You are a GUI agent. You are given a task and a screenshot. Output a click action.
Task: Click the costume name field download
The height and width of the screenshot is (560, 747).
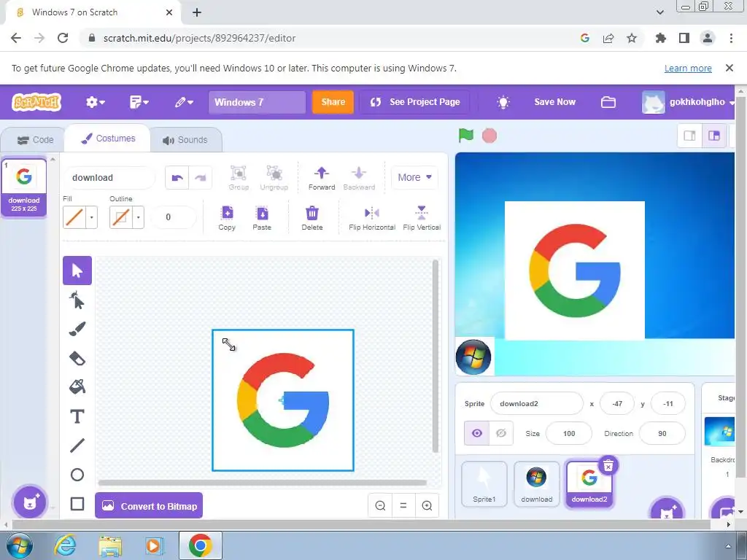pyautogui.click(x=109, y=178)
